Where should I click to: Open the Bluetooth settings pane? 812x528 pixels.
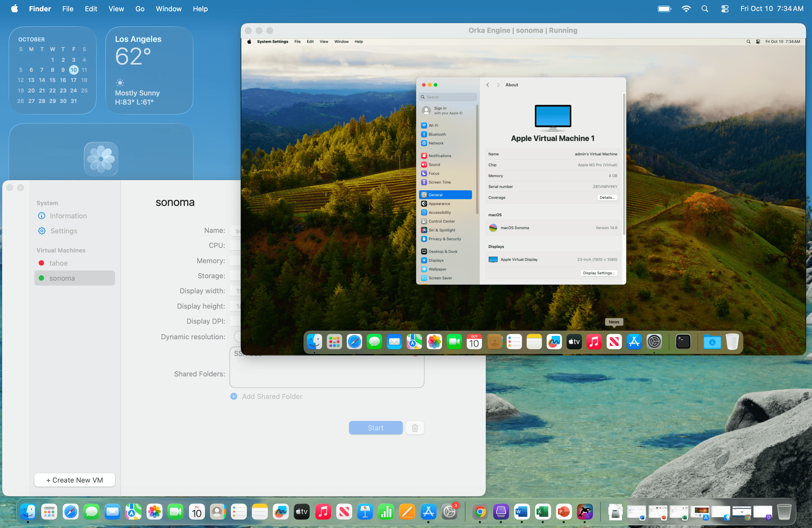pos(436,134)
